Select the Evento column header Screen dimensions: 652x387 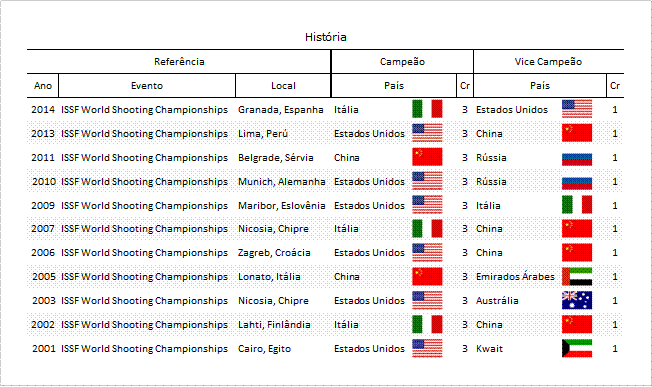coord(147,86)
